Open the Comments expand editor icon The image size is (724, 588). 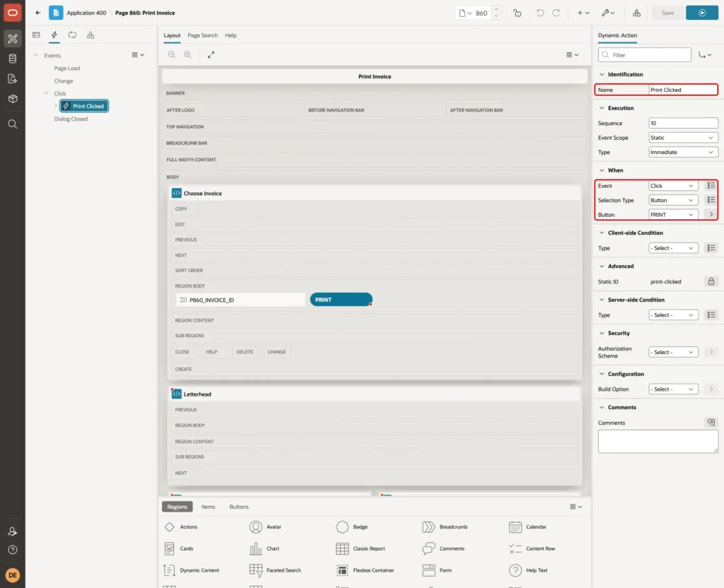pyautogui.click(x=711, y=423)
